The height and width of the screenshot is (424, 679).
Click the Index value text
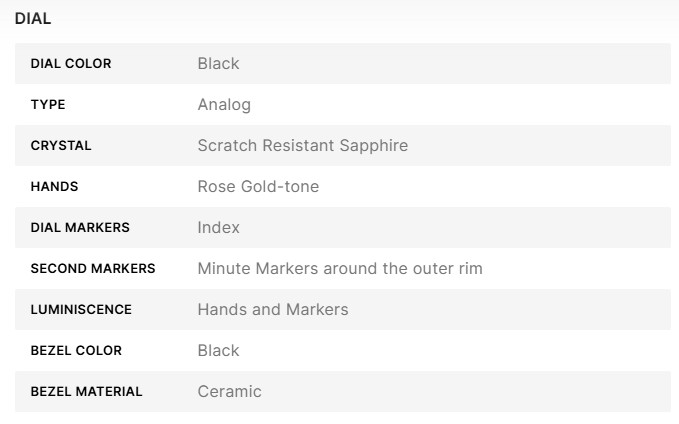click(x=218, y=228)
